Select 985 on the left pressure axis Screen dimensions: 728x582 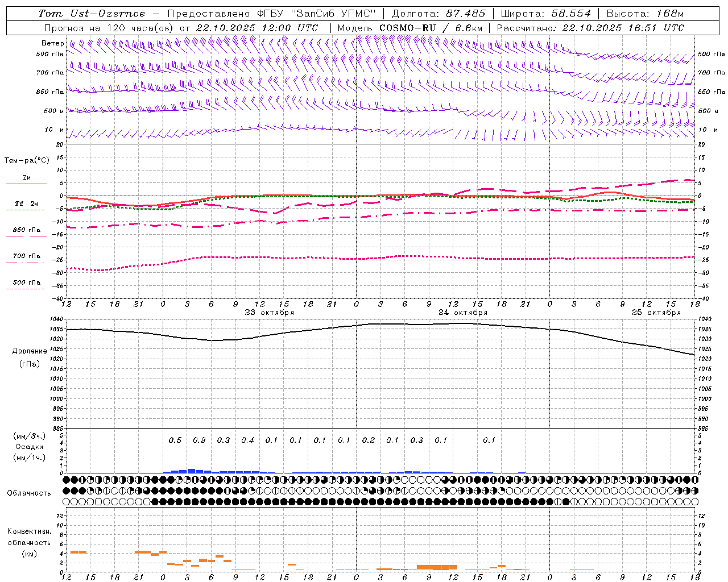tap(57, 429)
